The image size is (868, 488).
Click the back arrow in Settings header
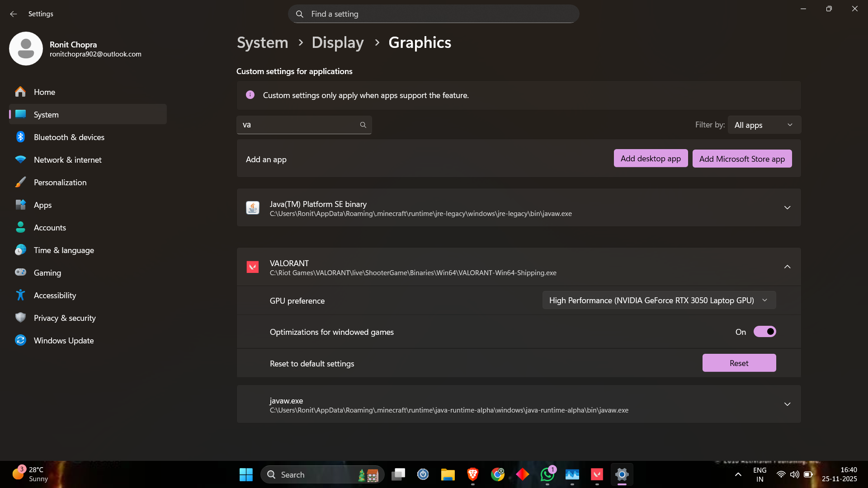tap(13, 14)
